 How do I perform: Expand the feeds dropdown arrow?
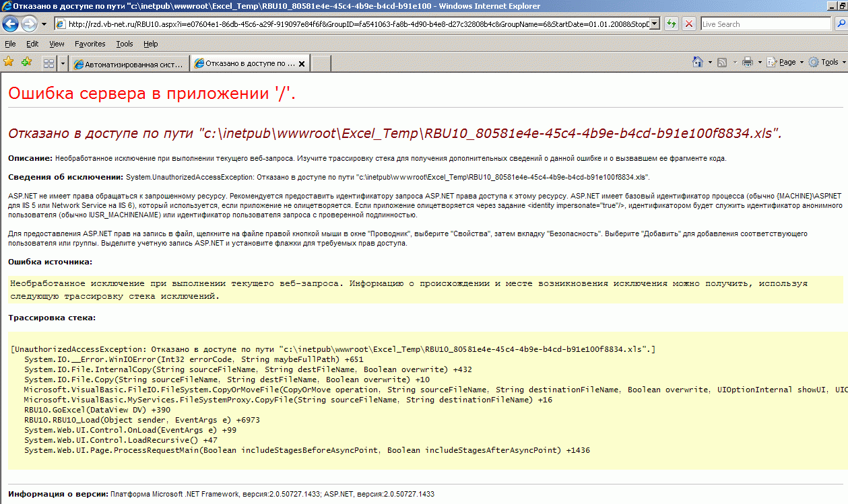tap(734, 62)
